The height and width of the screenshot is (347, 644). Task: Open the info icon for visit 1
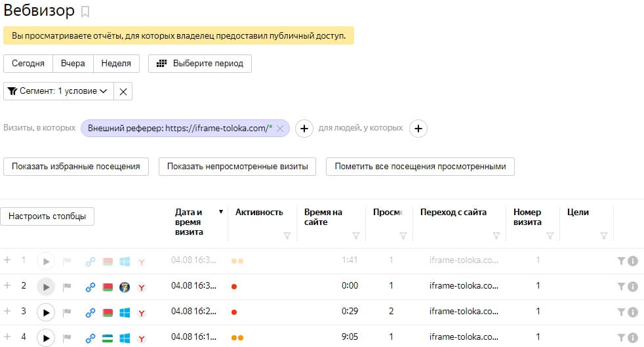(x=633, y=261)
